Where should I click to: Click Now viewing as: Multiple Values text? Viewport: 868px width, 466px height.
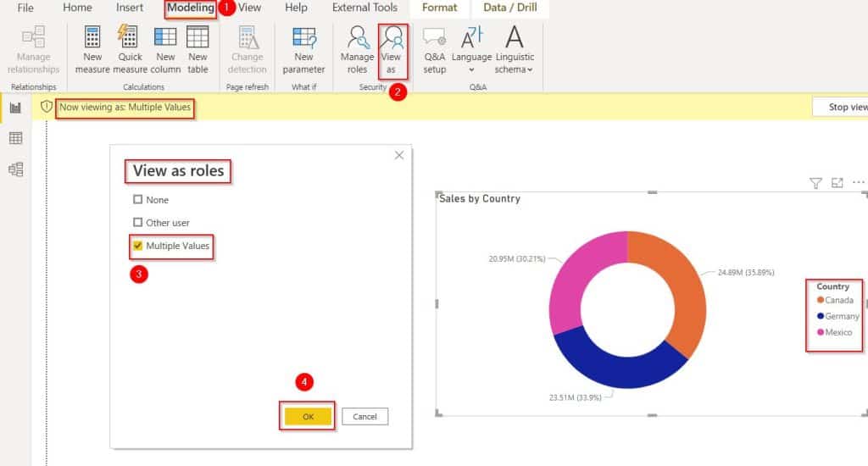[125, 108]
